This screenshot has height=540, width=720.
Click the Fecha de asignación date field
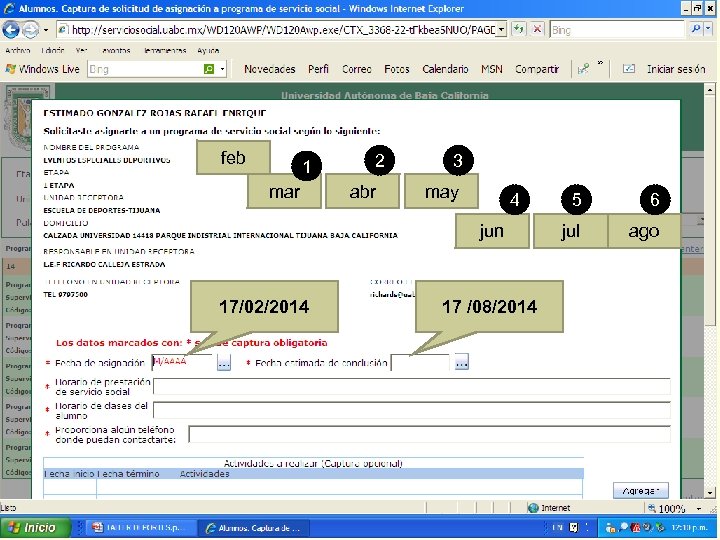tap(182, 362)
